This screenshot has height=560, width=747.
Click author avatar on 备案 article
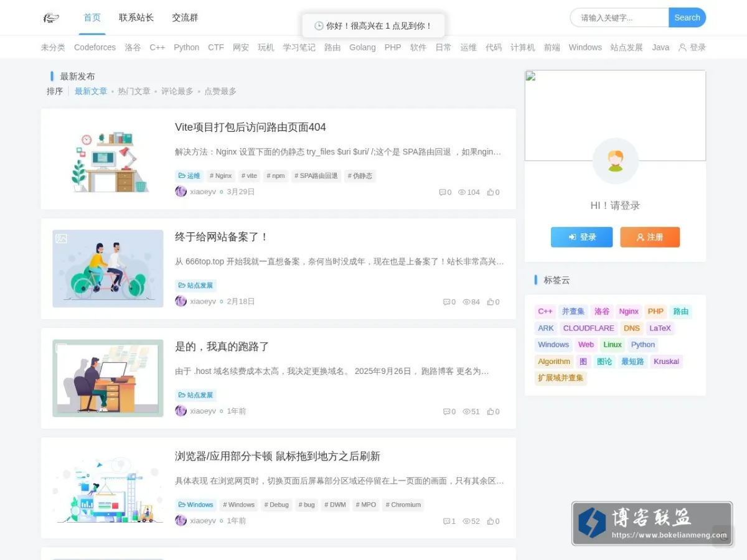(x=181, y=301)
